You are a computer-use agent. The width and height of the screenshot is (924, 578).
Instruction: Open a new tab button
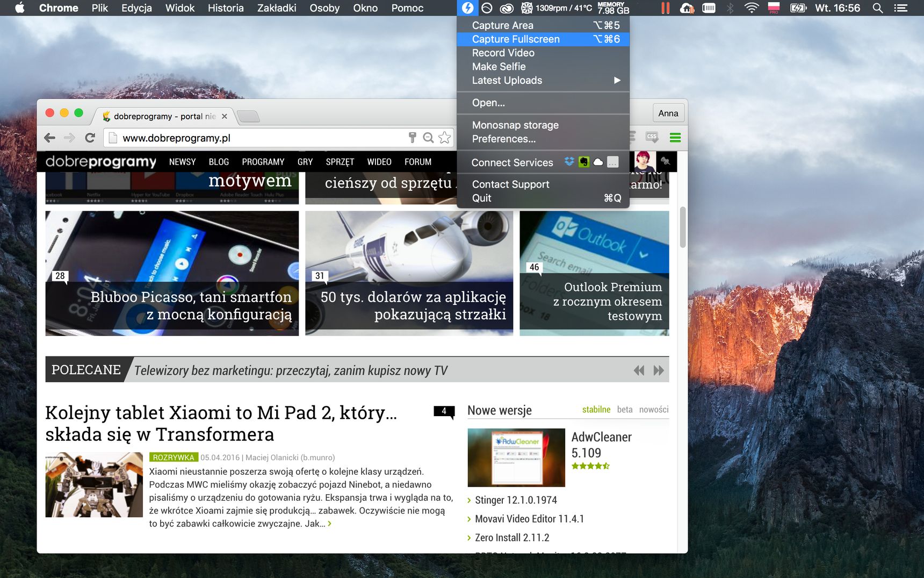[x=248, y=116]
